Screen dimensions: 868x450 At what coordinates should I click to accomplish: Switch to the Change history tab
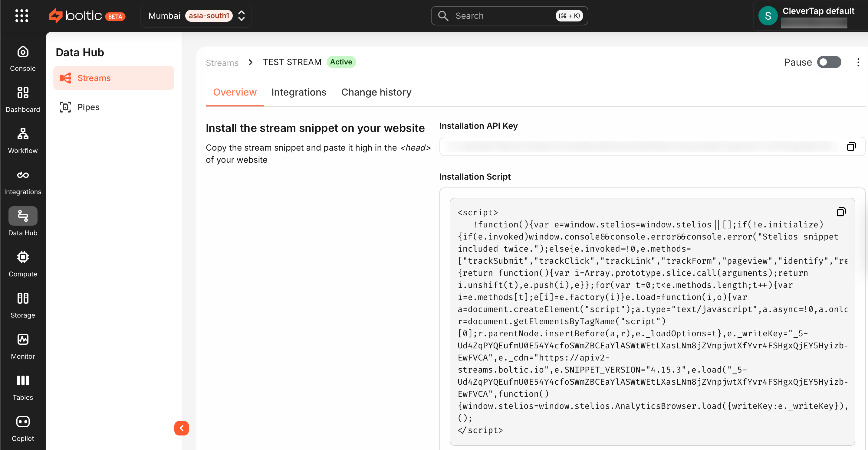376,92
